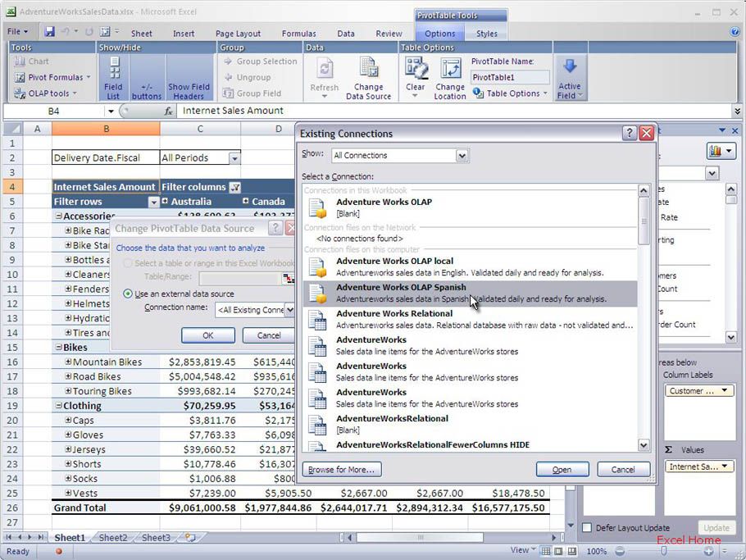This screenshot has width=746, height=560.
Task: Click Cancel in Change PivotTable Data Source dialog
Action: [268, 335]
